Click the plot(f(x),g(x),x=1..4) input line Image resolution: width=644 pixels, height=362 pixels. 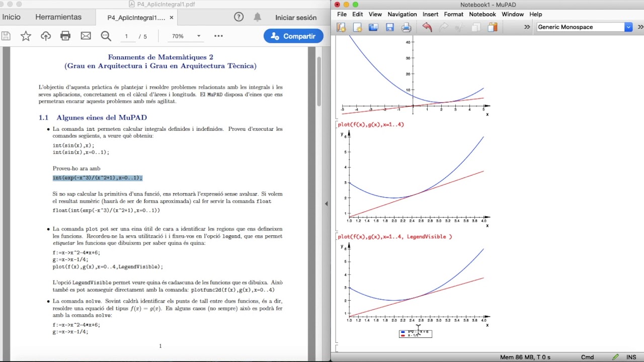(x=371, y=125)
